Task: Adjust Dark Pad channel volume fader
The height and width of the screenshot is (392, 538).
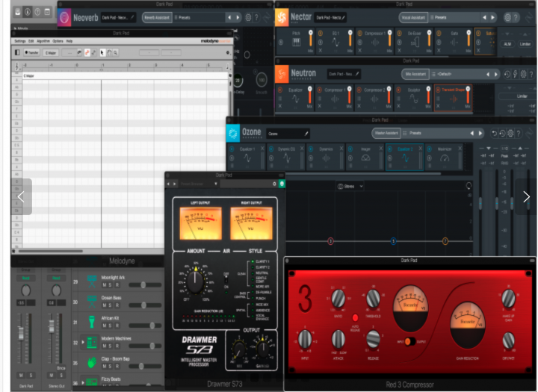Action: (21, 333)
